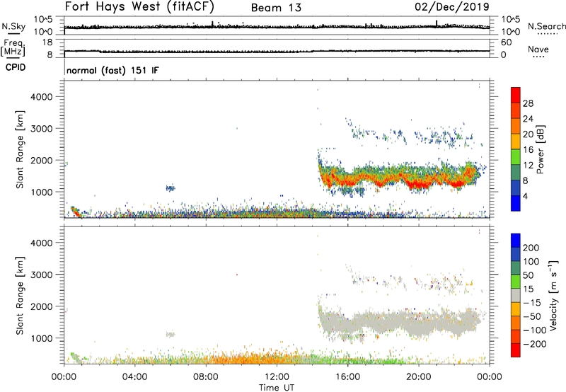Click the '28' tick of the power scale

pos(528,103)
